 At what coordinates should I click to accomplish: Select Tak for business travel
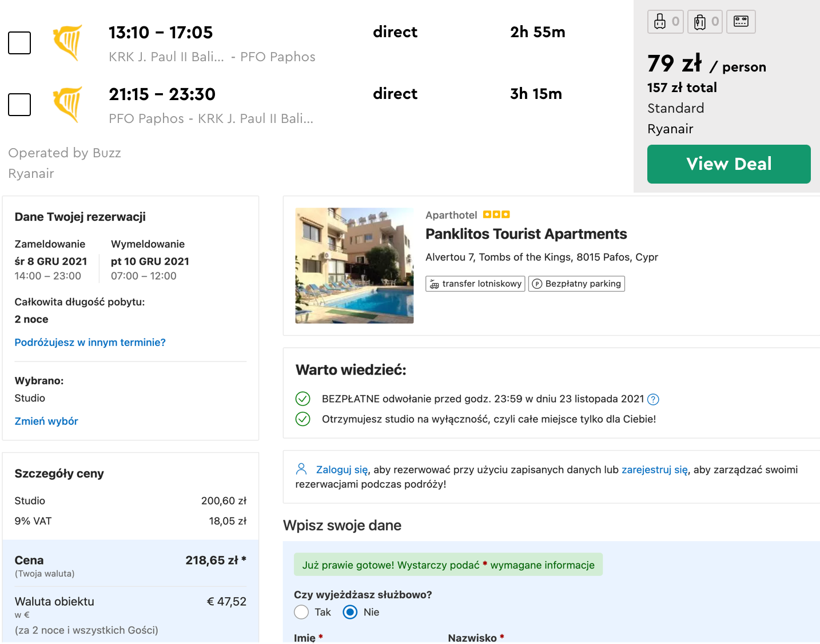pos(301,613)
